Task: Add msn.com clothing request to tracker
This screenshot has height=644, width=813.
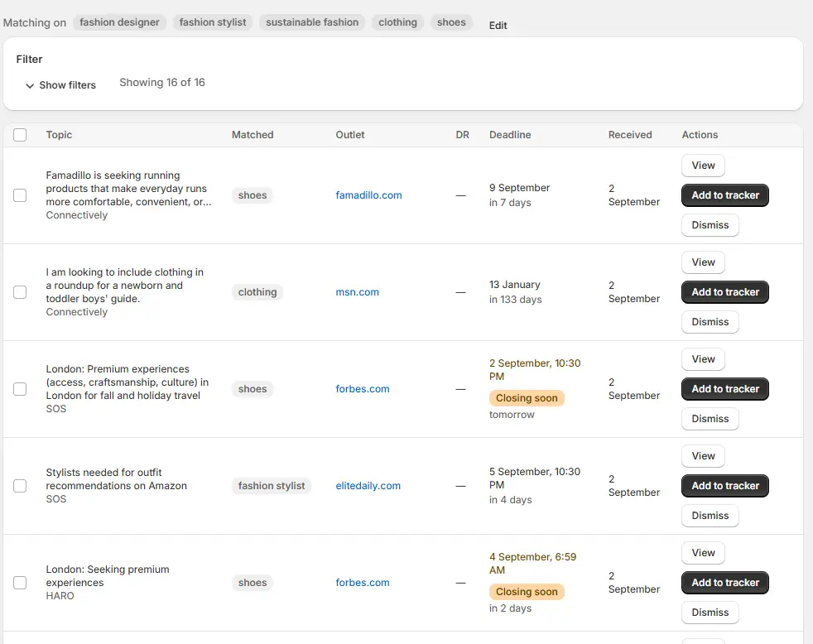Action: click(x=725, y=292)
